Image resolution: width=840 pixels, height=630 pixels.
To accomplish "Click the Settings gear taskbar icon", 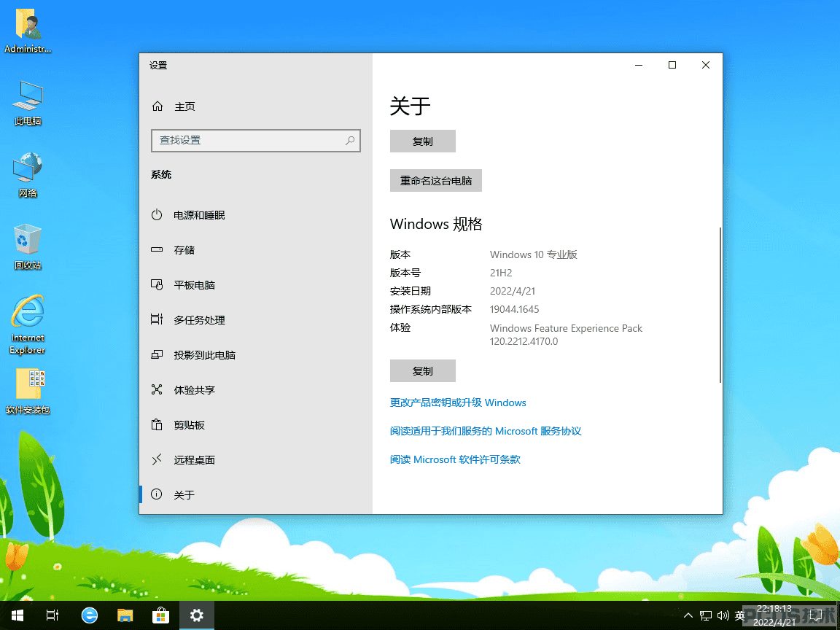I will (x=197, y=615).
